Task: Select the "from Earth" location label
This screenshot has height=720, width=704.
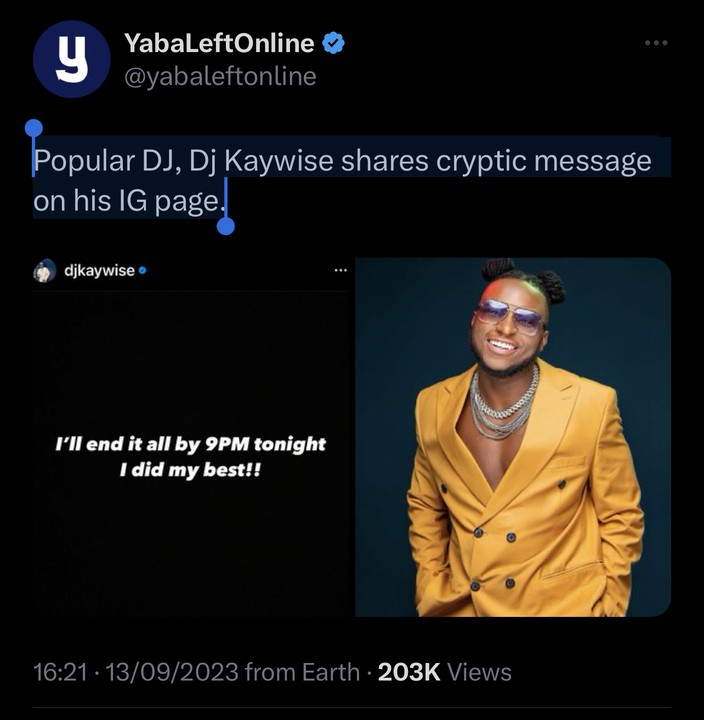Action: (302, 672)
